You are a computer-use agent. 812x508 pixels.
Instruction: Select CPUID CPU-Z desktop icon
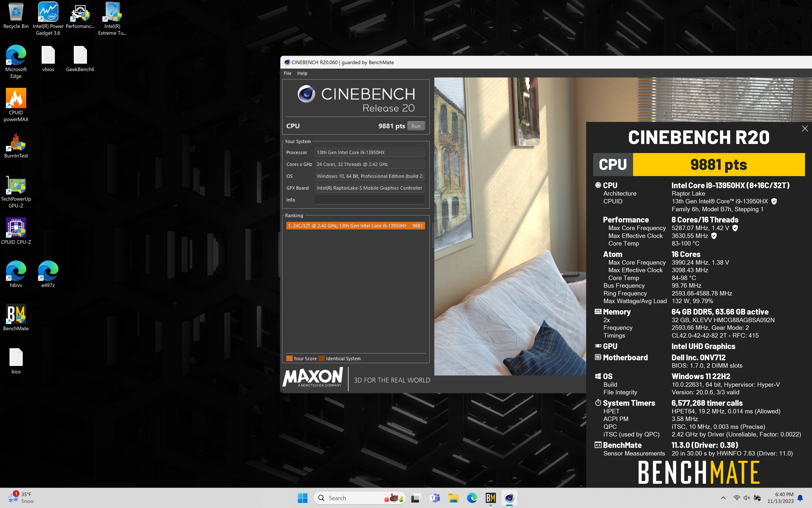coord(16,231)
